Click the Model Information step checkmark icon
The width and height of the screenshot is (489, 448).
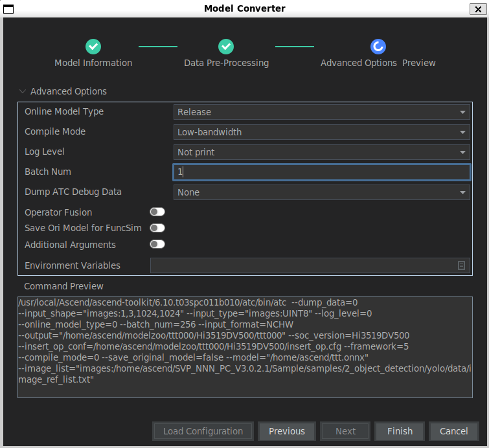click(x=93, y=47)
